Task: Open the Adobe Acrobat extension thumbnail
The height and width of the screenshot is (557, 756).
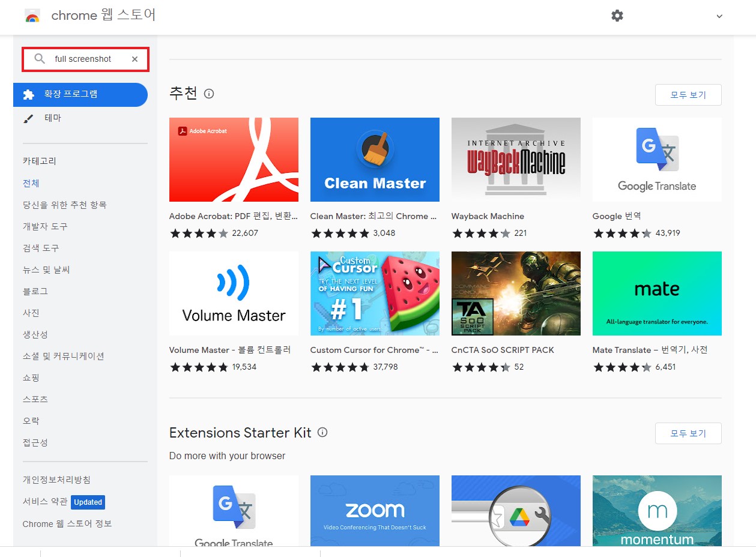Action: click(234, 160)
